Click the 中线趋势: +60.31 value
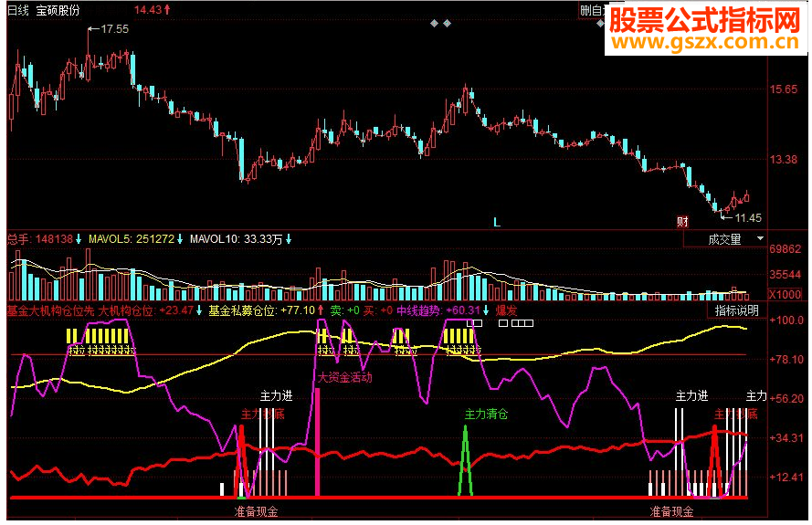812x525 pixels. [443, 310]
